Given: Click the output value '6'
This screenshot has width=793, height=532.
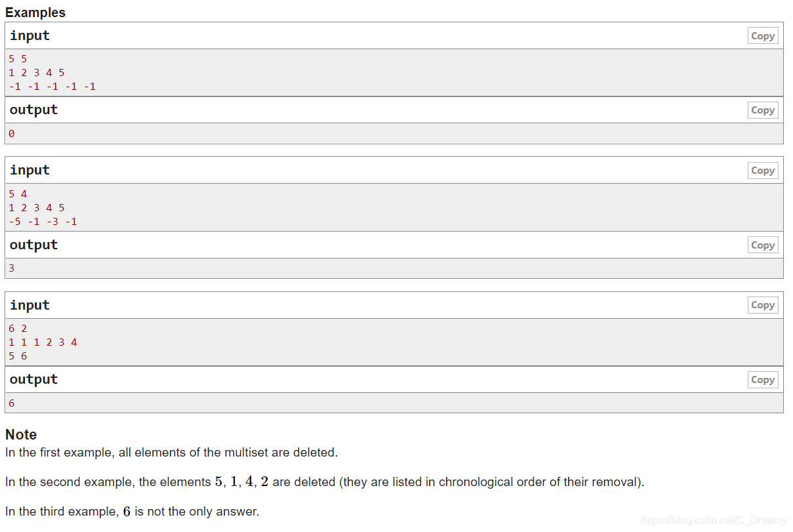Looking at the screenshot, I should tap(10, 402).
